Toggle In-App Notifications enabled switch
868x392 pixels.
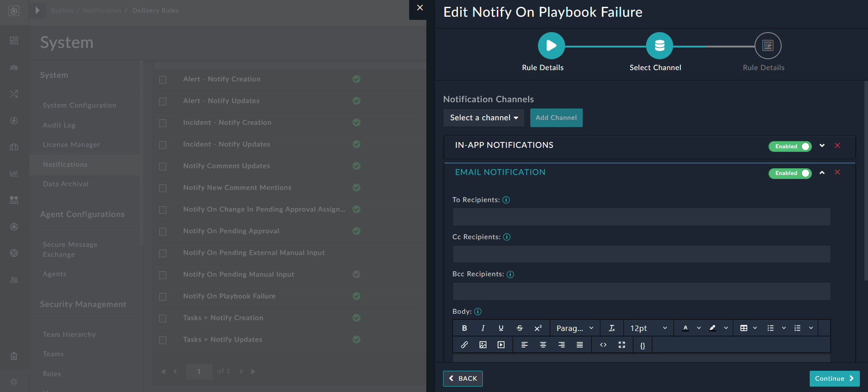tap(790, 146)
